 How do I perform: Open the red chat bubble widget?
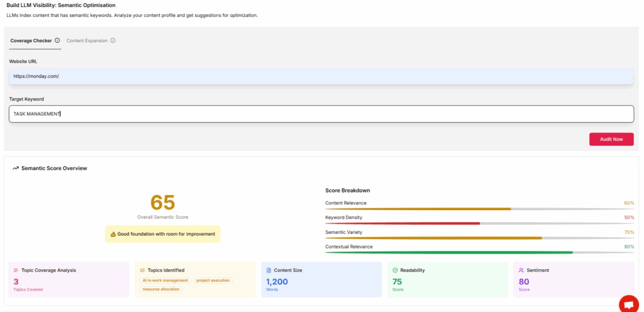pos(628,304)
